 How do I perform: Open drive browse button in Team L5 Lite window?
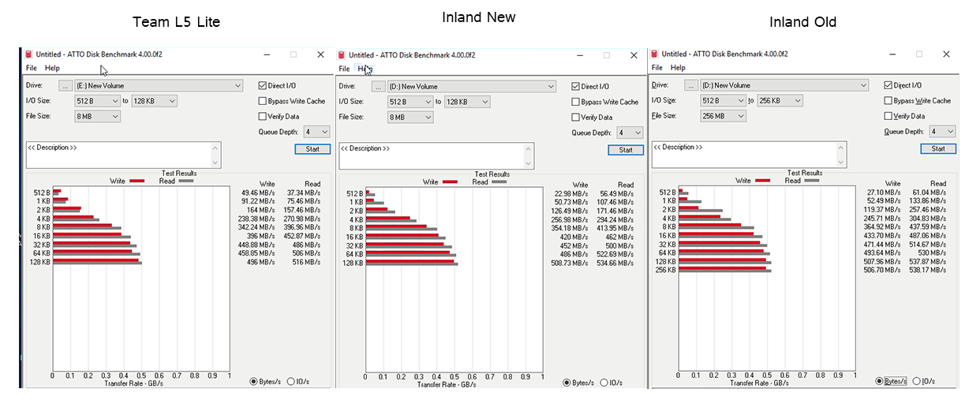(x=66, y=85)
